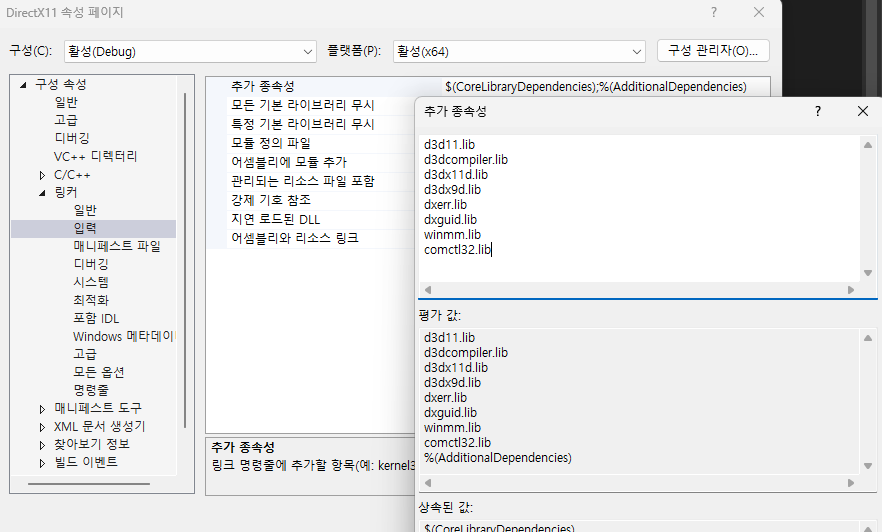The image size is (882, 532).
Task: Select 일반 under 구성 속성
Action: pos(66,102)
